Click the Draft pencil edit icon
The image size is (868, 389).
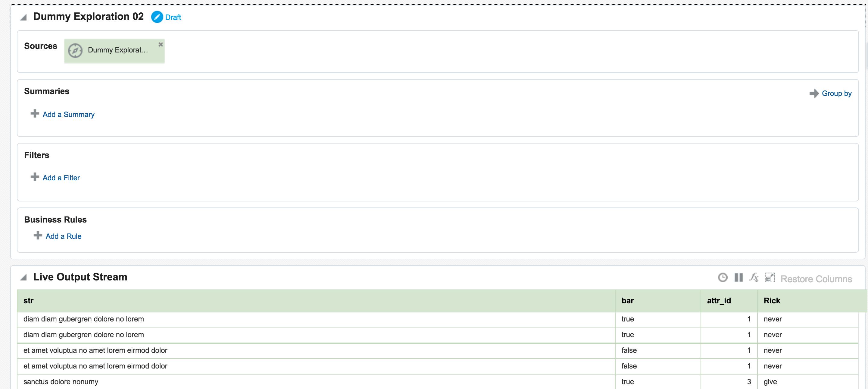pyautogui.click(x=157, y=17)
